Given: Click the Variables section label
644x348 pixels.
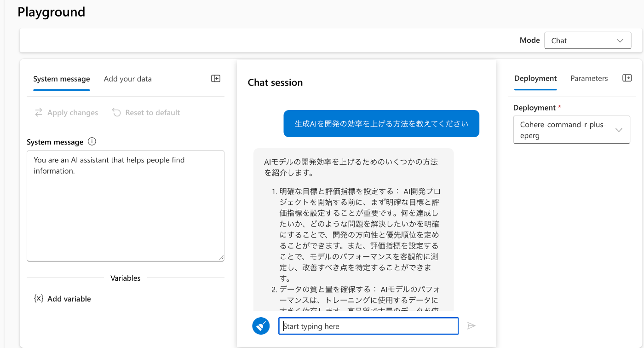Looking at the screenshot, I should click(x=126, y=278).
